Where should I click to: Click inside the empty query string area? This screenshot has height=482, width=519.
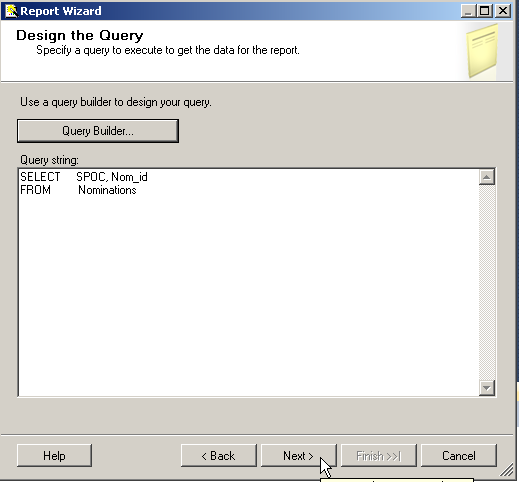248,293
